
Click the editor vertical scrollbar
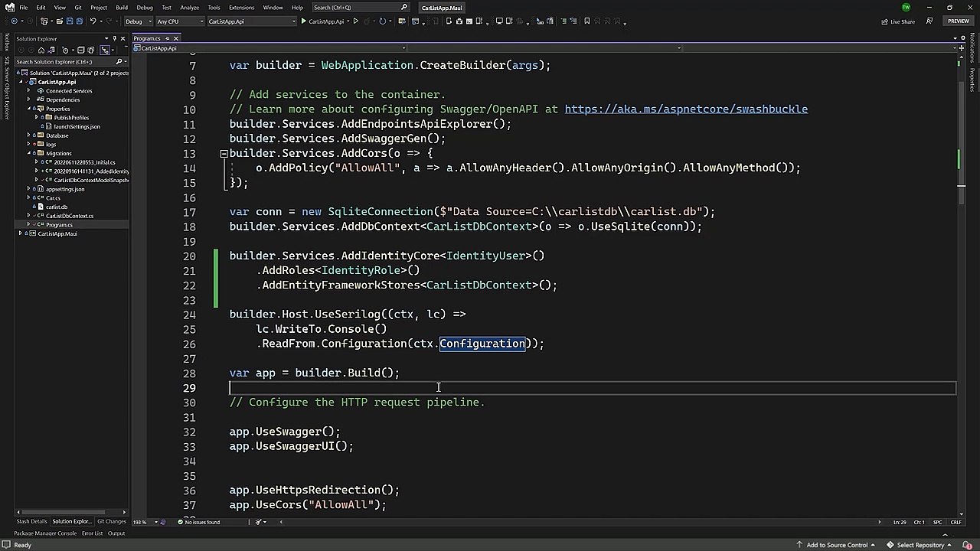[x=961, y=287]
